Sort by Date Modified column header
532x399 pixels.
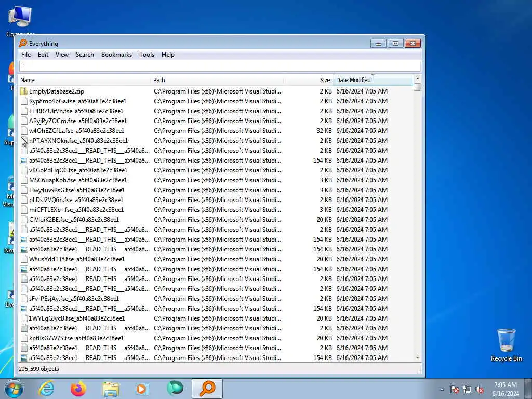pyautogui.click(x=373, y=80)
